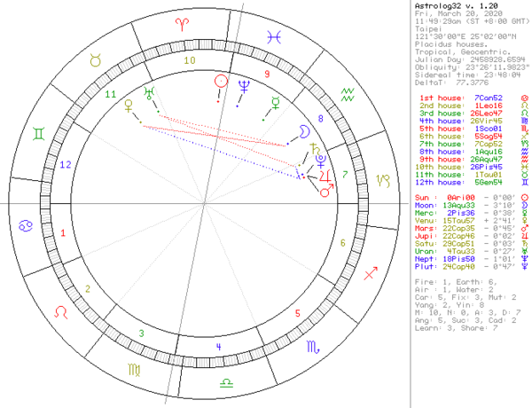Click the red Mars symbol inside the chart
The height and width of the screenshot is (408, 532).
click(325, 189)
